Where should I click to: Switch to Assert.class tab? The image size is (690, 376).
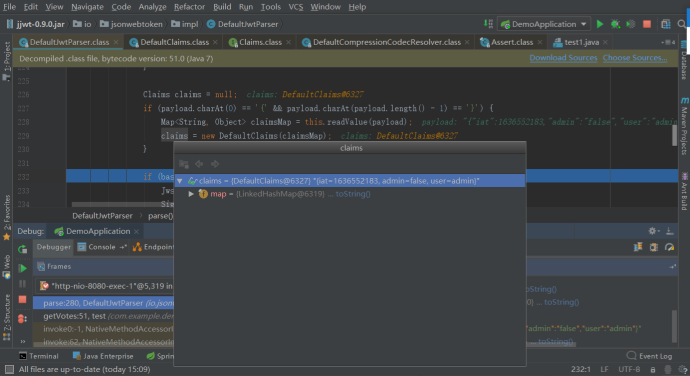512,42
